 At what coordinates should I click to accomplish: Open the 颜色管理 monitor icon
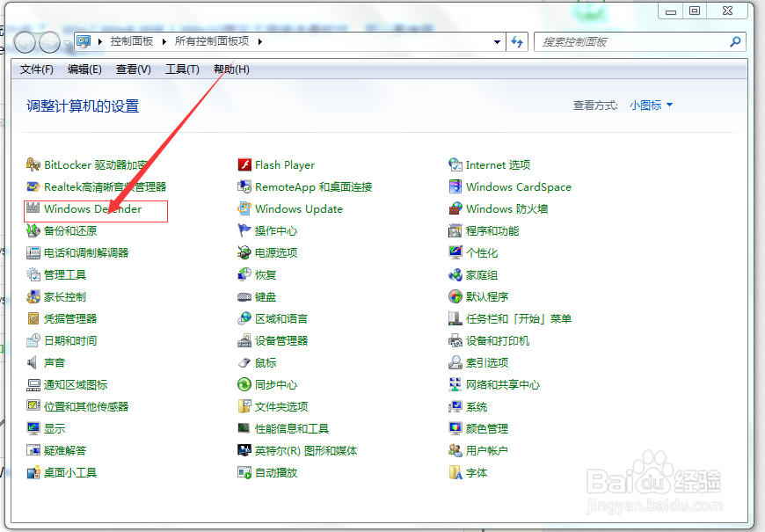[455, 428]
